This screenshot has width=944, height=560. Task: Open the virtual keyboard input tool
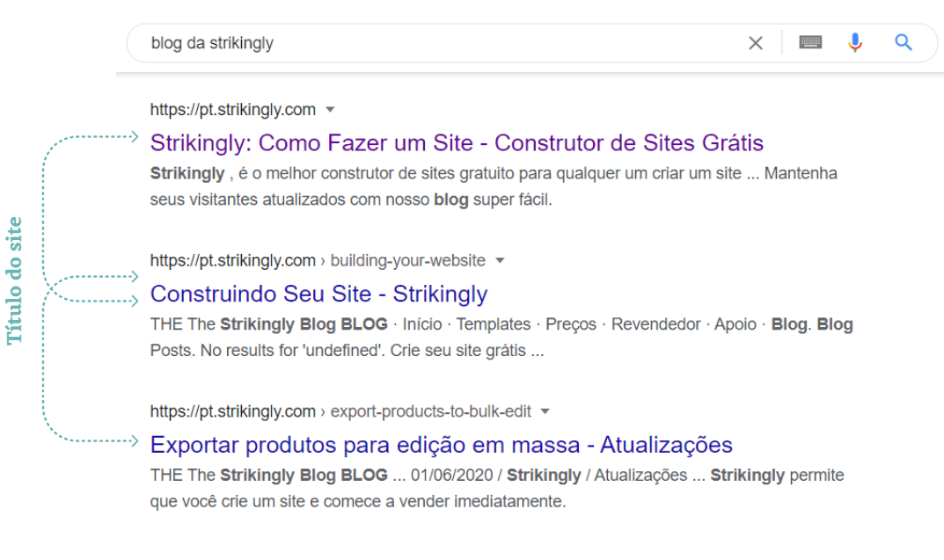[810, 42]
